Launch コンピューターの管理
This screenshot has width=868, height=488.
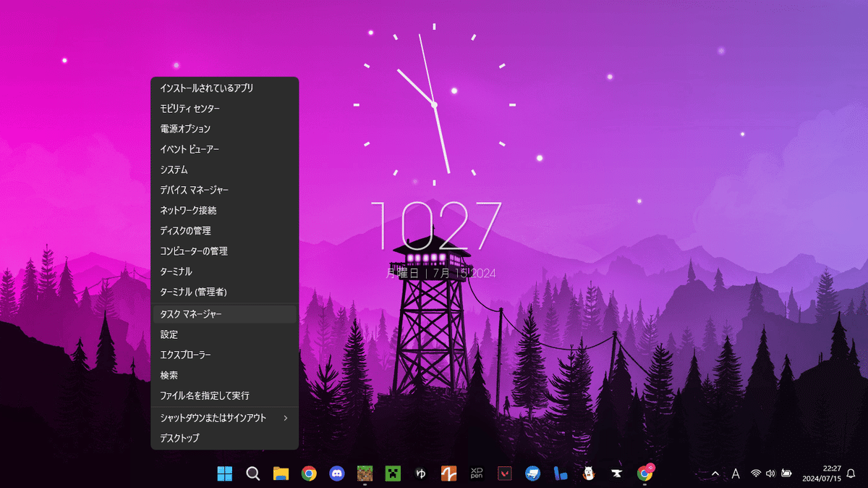(224, 251)
